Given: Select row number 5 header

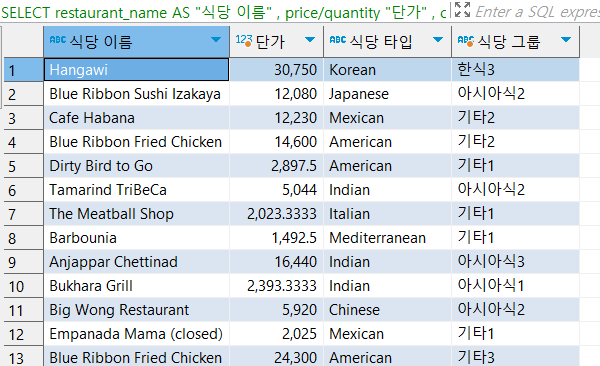Looking at the screenshot, I should click(x=23, y=166).
